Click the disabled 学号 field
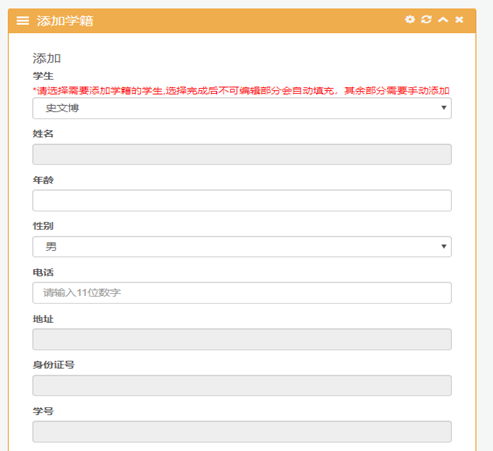493x451 pixels. (x=242, y=432)
